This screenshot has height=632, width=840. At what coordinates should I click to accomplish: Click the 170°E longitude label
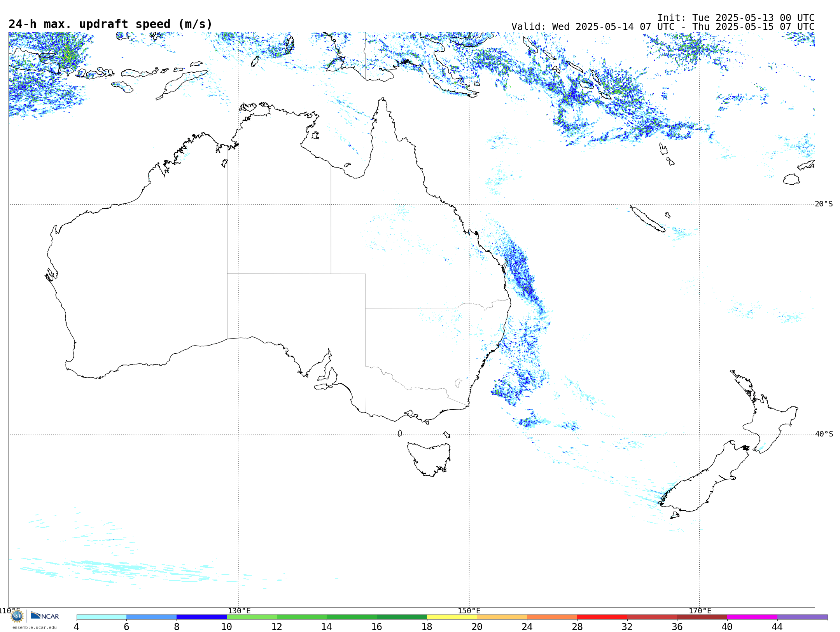click(700, 611)
